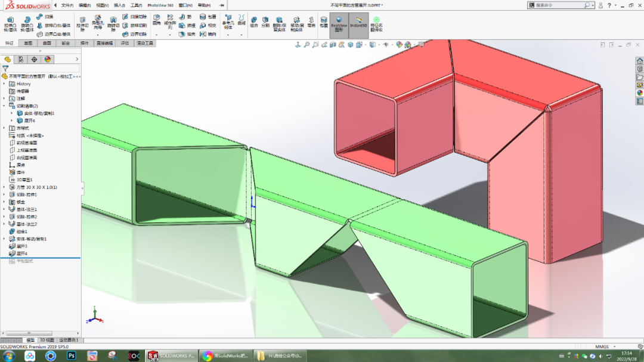The width and height of the screenshot is (644, 362).
Task: Select the Shell (抽壳) tool
Action: [183, 33]
